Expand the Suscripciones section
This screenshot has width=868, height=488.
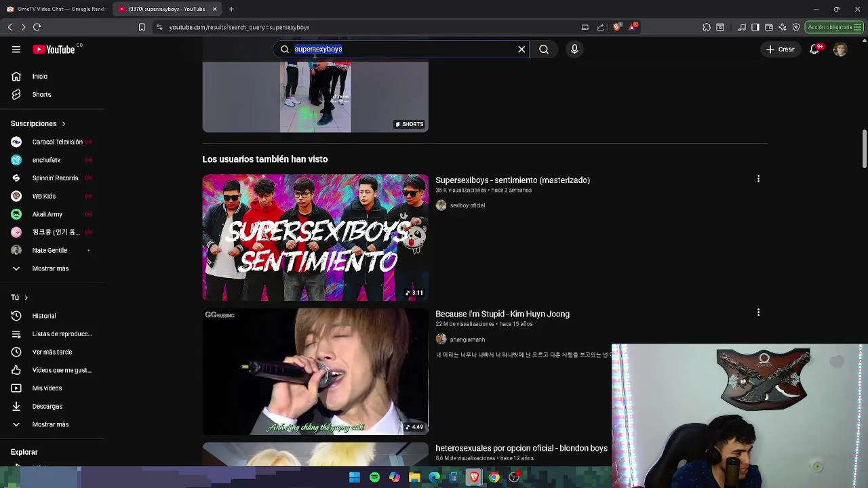[38, 123]
